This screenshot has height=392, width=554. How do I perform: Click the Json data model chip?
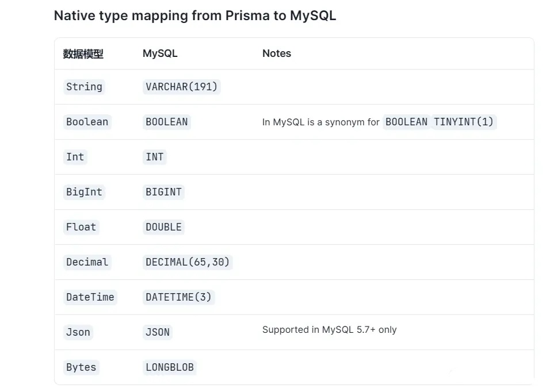[x=78, y=332]
